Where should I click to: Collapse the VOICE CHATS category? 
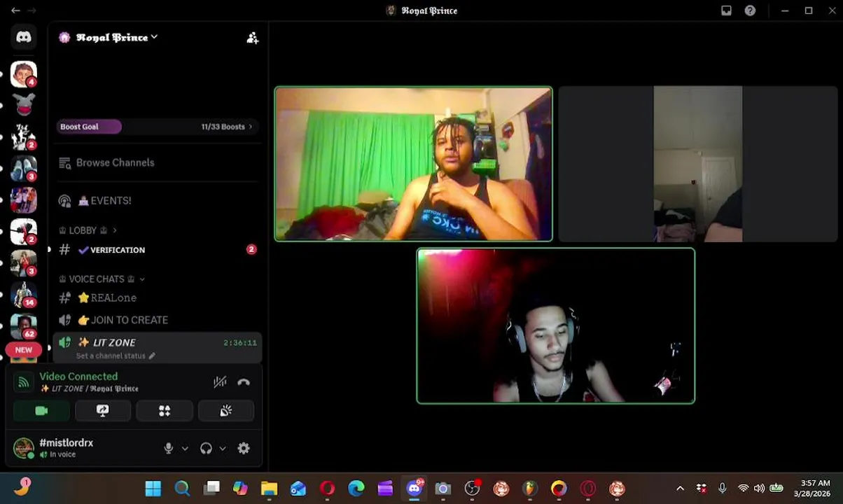click(x=102, y=279)
